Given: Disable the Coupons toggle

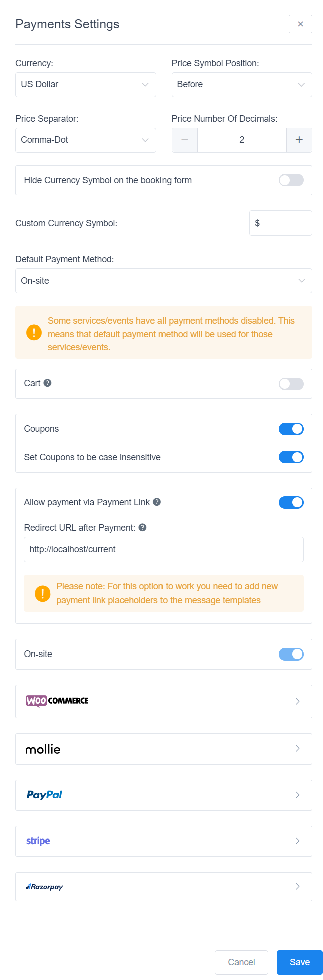Looking at the screenshot, I should pos(291,429).
